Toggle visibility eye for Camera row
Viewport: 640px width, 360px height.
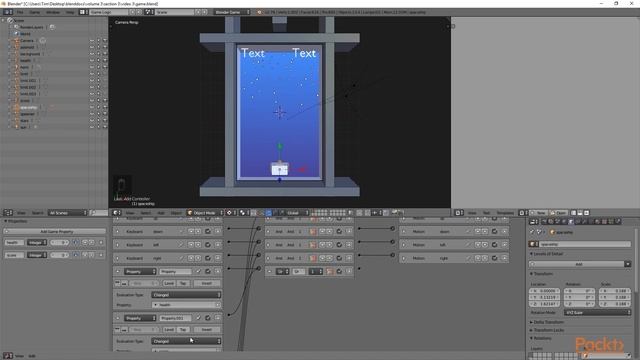point(92,40)
